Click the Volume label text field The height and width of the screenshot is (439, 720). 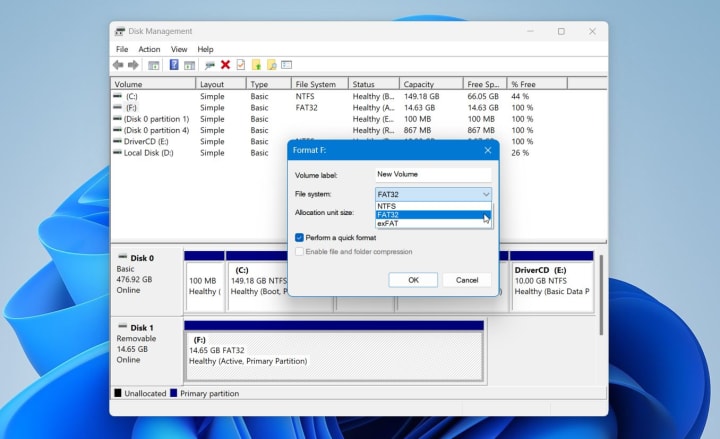433,174
